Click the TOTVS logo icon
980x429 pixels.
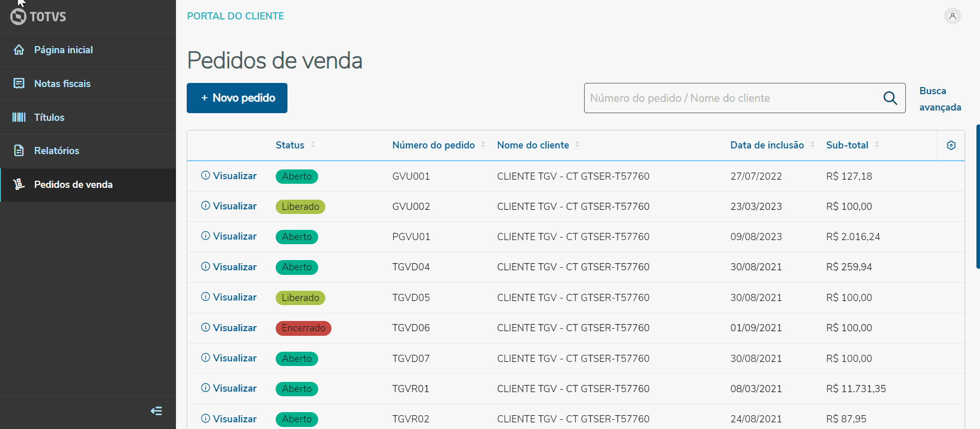click(18, 16)
